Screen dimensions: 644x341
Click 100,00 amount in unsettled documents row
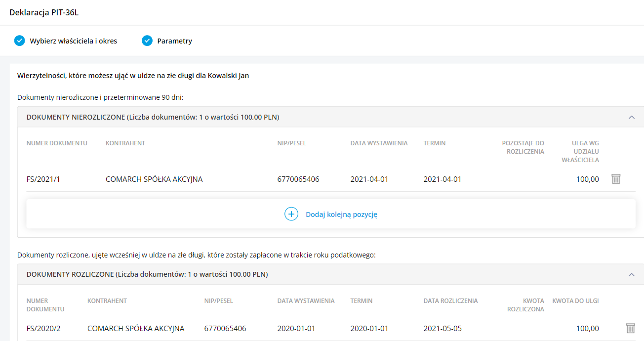[587, 179]
